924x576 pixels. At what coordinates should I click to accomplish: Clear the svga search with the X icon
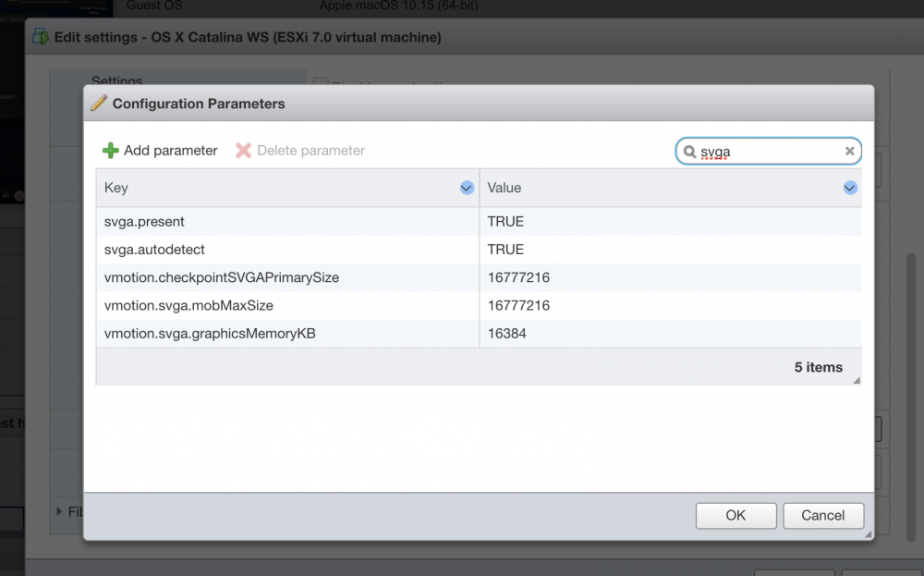tap(849, 151)
